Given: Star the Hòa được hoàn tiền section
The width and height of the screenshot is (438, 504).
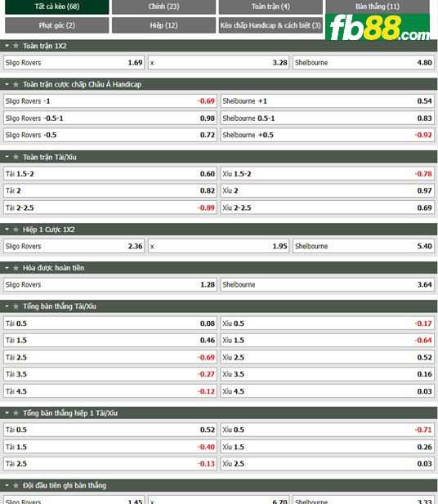Looking at the screenshot, I should click(16, 268).
